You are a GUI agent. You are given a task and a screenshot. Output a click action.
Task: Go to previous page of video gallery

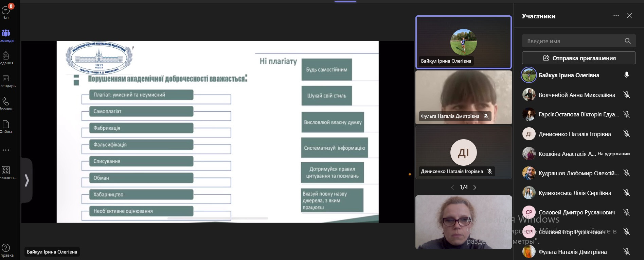pyautogui.click(x=452, y=188)
